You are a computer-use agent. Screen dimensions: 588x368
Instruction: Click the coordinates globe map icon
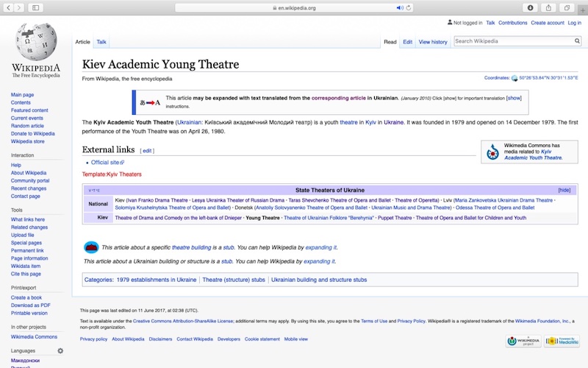[x=514, y=78]
